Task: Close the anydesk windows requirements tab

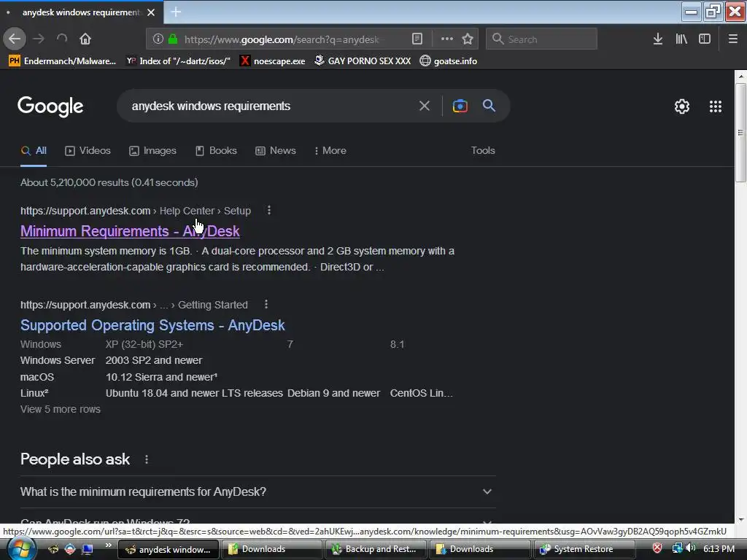Action: (x=151, y=12)
